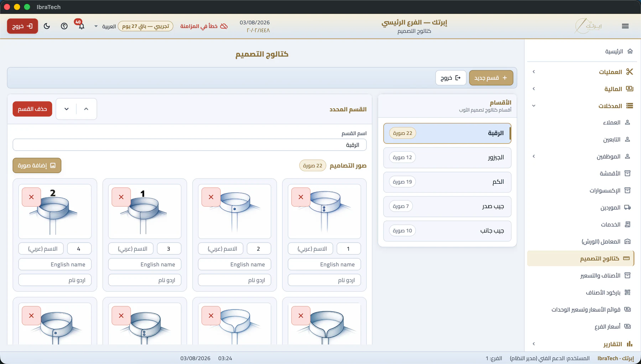Click the trial تجريبي — باق 27 يوم badge
The width and height of the screenshot is (641, 364).
pyautogui.click(x=146, y=26)
